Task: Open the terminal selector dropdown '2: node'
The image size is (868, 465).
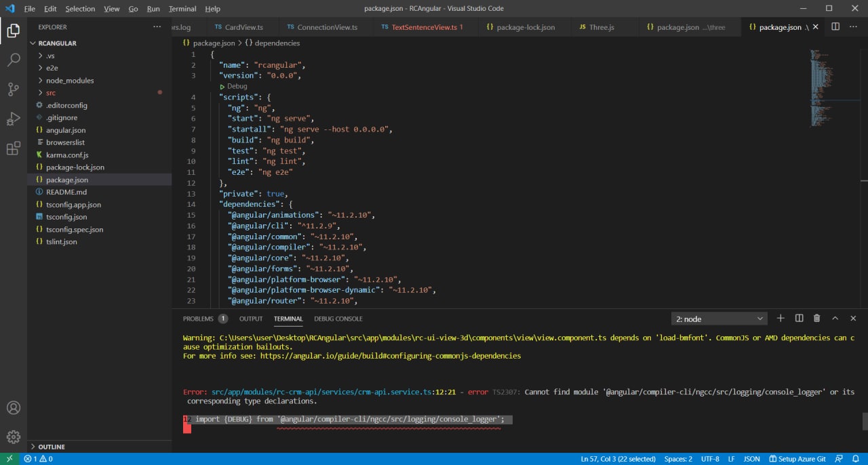Action: pyautogui.click(x=719, y=319)
